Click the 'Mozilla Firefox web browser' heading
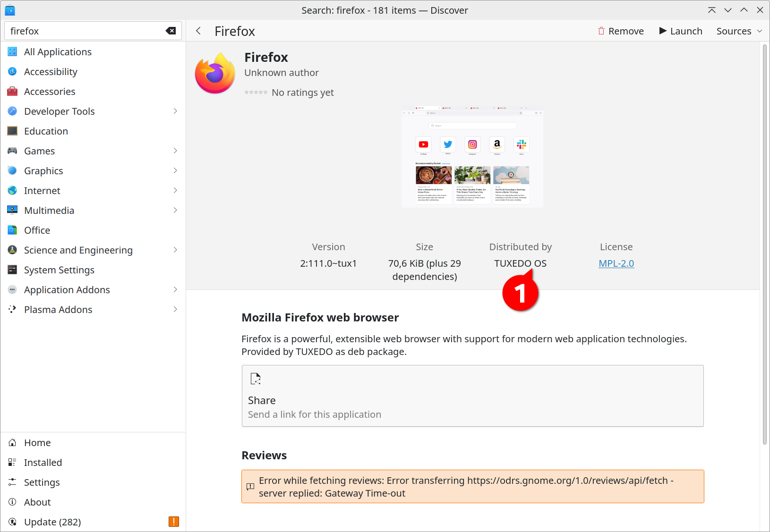This screenshot has height=532, width=770. pos(320,318)
